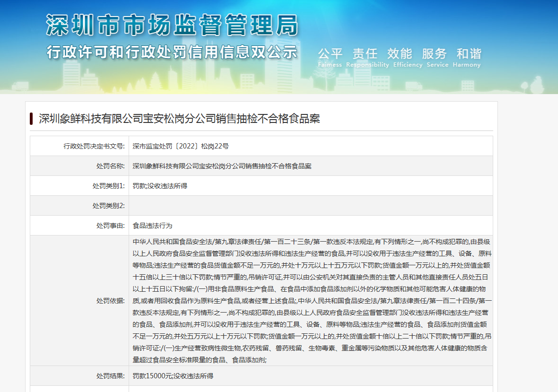Click the value 罚款;没收违法所得 in 处罚类别1 row
Screen dimensions: 558x392
160,186
